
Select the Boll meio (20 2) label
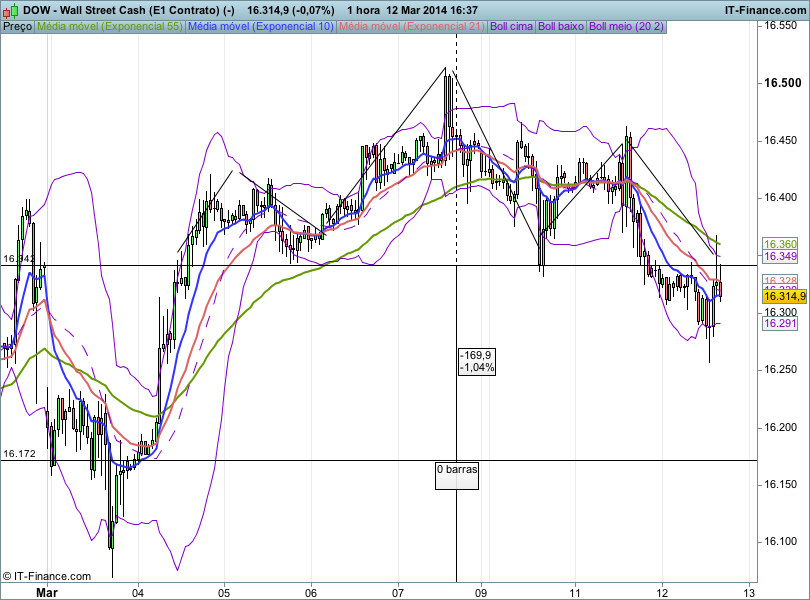click(x=626, y=26)
